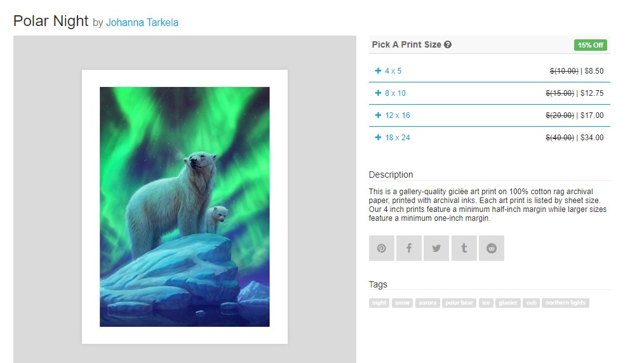Expand the 12 x 16 print size row
644x363 pixels.
click(x=490, y=115)
